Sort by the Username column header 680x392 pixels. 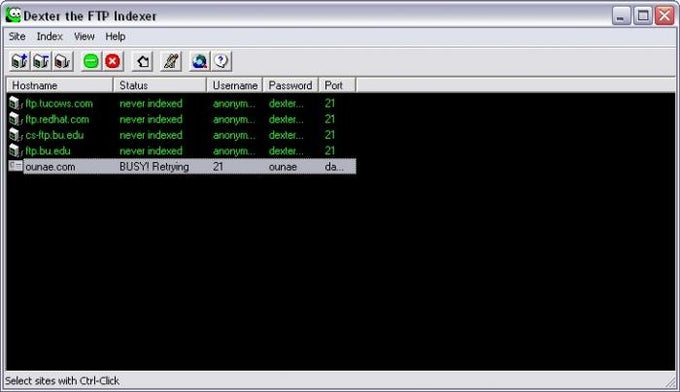235,85
